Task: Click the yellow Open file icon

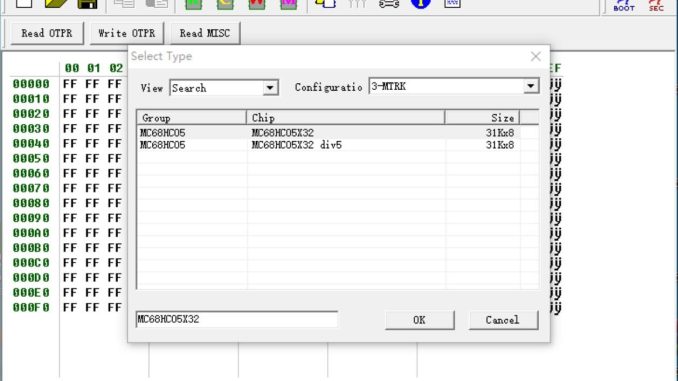Action: pos(56,3)
